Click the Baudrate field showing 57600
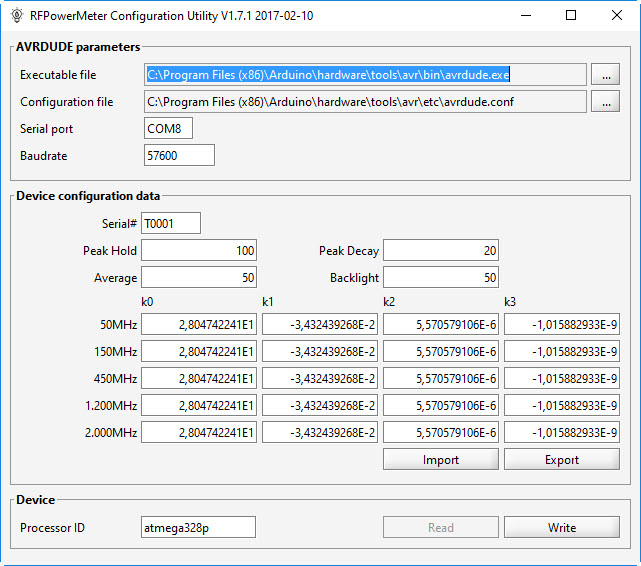 pos(179,155)
